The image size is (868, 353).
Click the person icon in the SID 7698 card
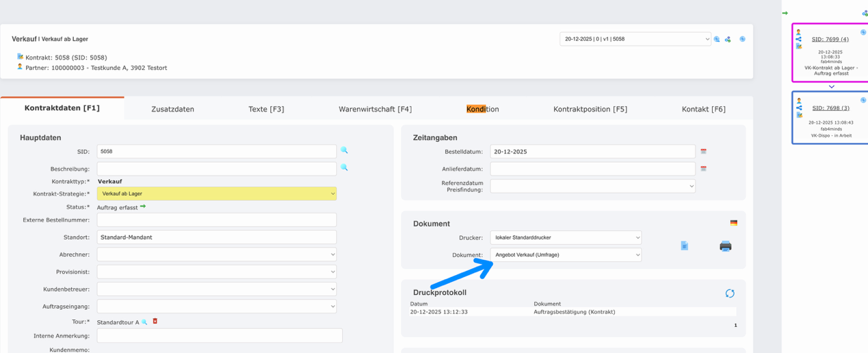point(798,101)
